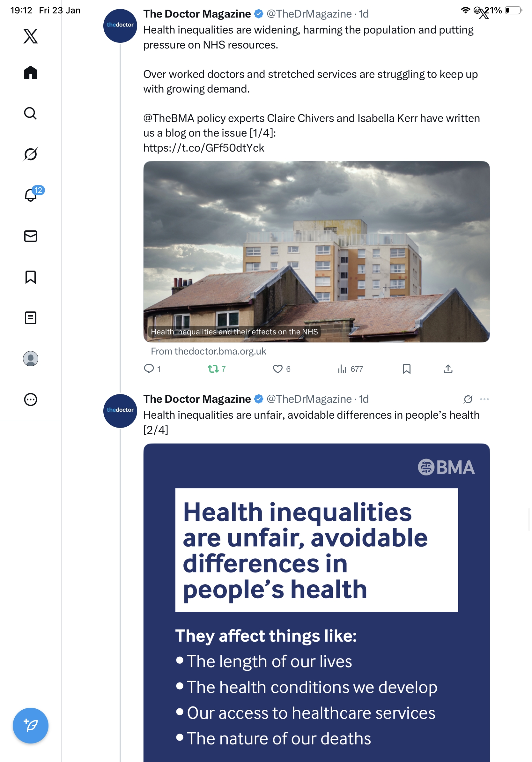
Task: Toggle like on the first post
Action: [x=277, y=369]
